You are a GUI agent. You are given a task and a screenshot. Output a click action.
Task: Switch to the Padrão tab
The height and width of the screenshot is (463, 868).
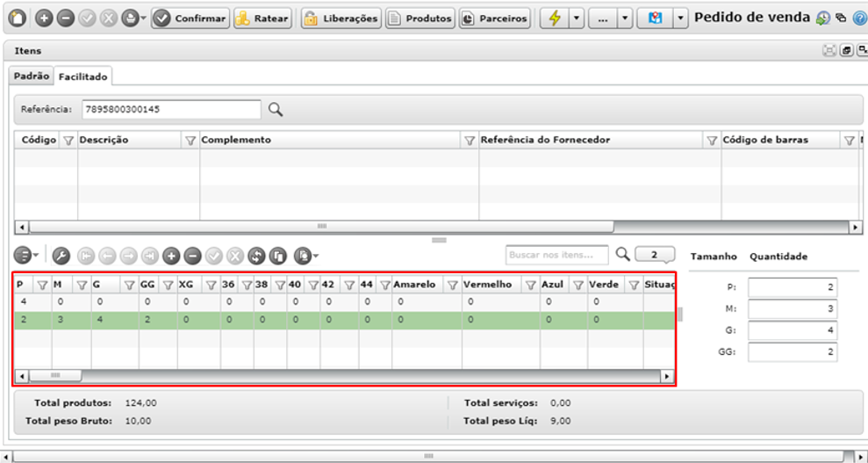pos(32,76)
